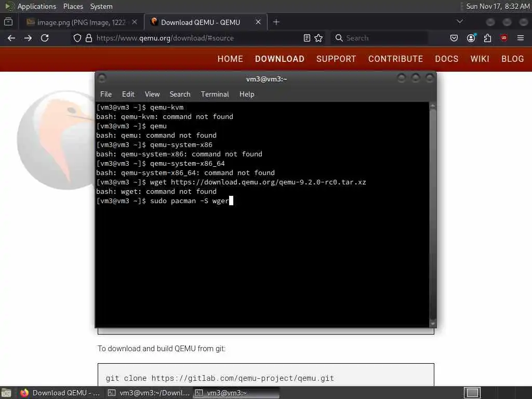
Task: Go back in Firefox history
Action: pyautogui.click(x=11, y=38)
